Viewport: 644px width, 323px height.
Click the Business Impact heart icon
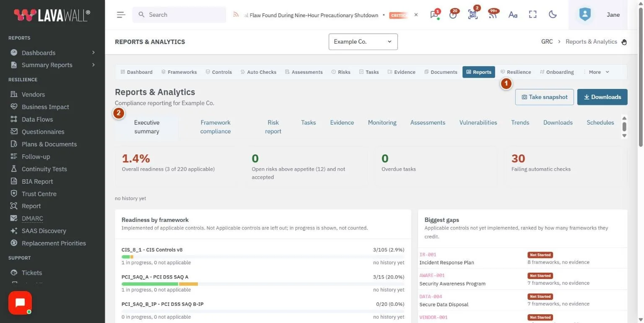tap(14, 107)
